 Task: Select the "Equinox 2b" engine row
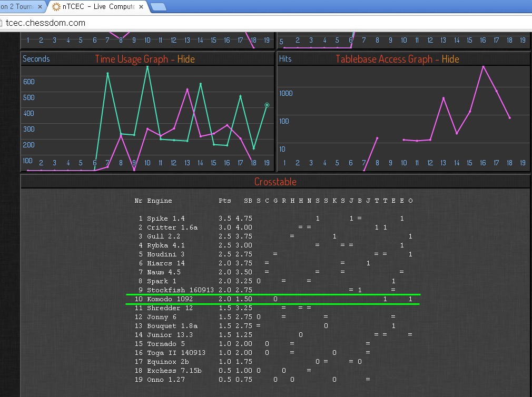tap(273, 362)
